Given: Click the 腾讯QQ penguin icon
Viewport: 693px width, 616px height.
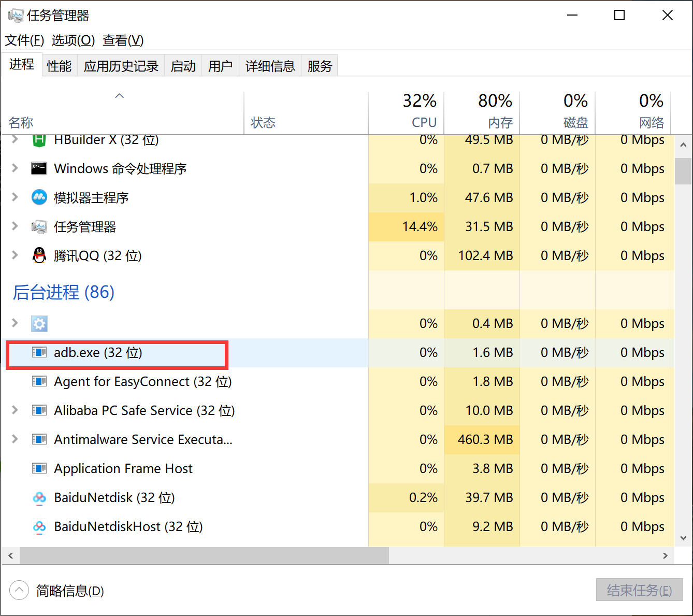Looking at the screenshot, I should [39, 255].
